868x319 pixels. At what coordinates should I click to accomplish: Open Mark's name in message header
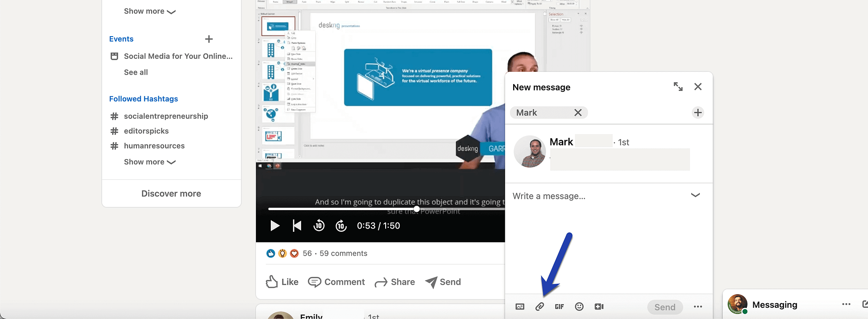561,142
